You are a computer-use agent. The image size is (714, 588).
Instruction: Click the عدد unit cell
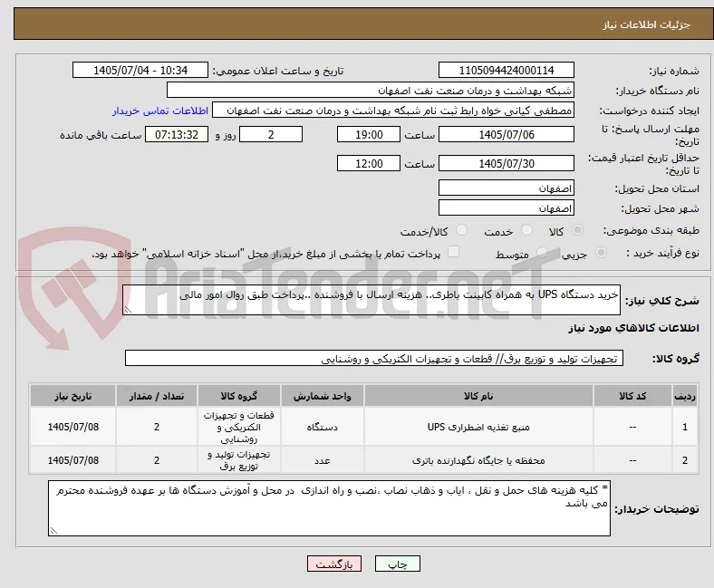click(x=322, y=460)
